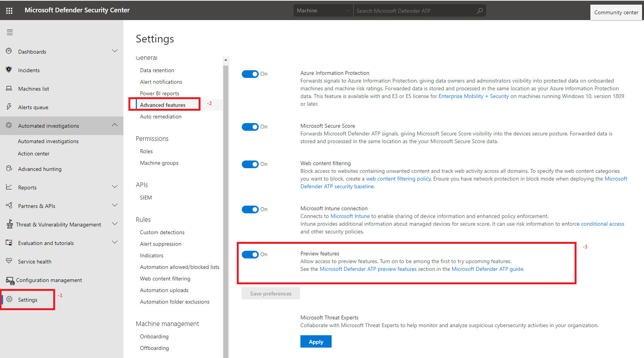This screenshot has width=644, height=358.
Task: Click the Evaluation and tutorials icon
Action: point(9,243)
